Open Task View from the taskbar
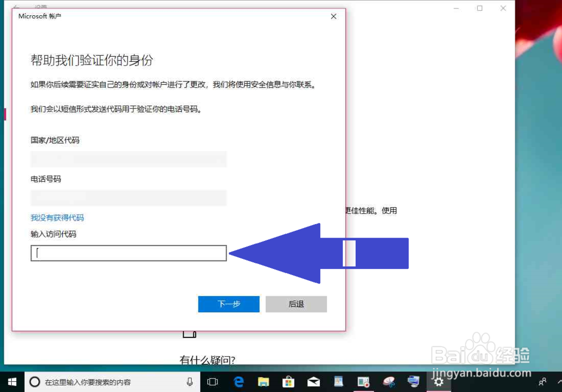The image size is (562, 392). point(212,382)
